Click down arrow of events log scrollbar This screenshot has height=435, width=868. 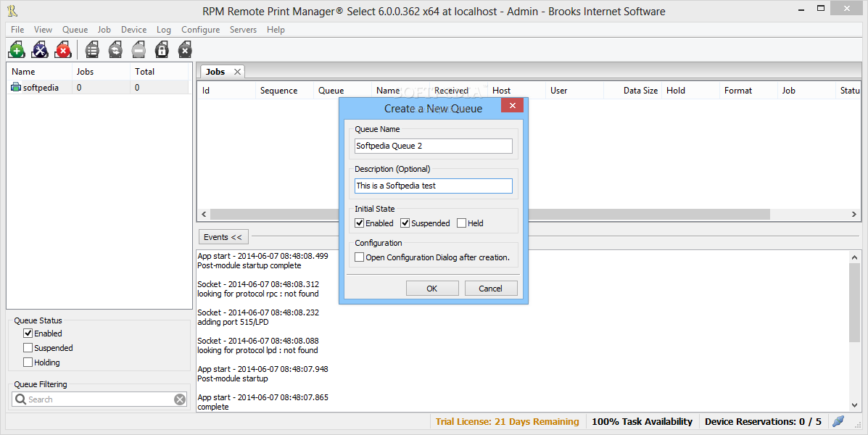[855, 406]
